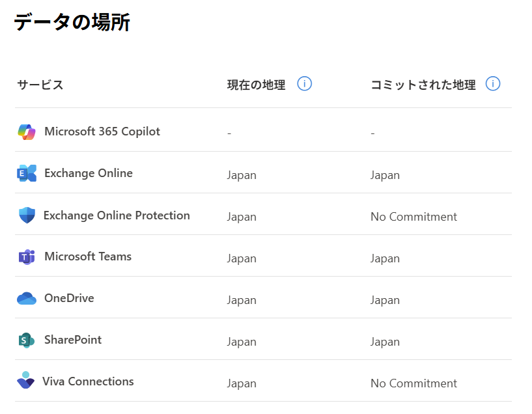532x414 pixels.
Task: Click No Commitment for Exchange Online Protection
Action: tap(413, 216)
